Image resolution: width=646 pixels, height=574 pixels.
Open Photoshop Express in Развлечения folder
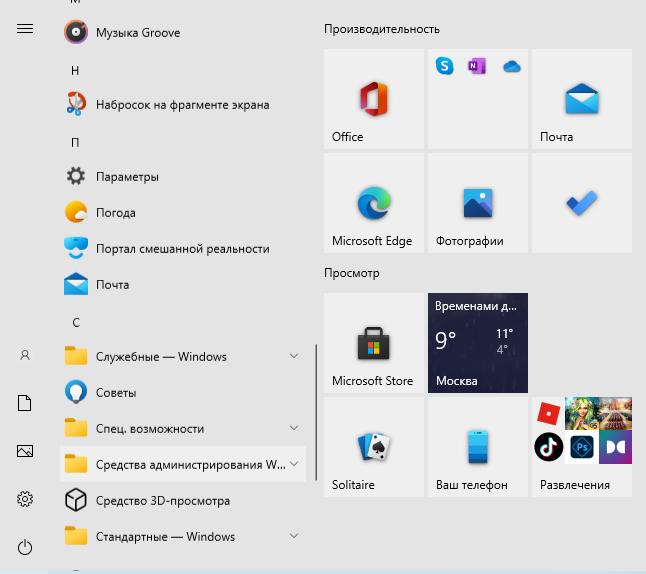pos(582,447)
